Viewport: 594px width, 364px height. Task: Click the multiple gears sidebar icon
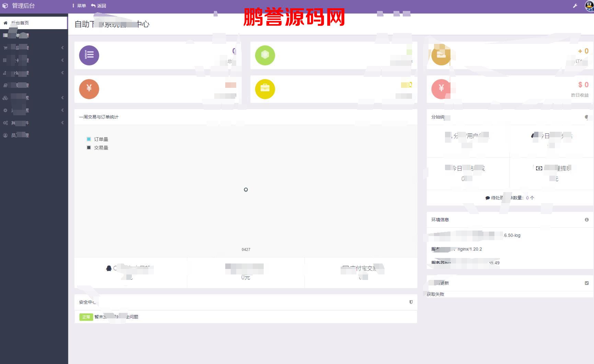[5, 123]
